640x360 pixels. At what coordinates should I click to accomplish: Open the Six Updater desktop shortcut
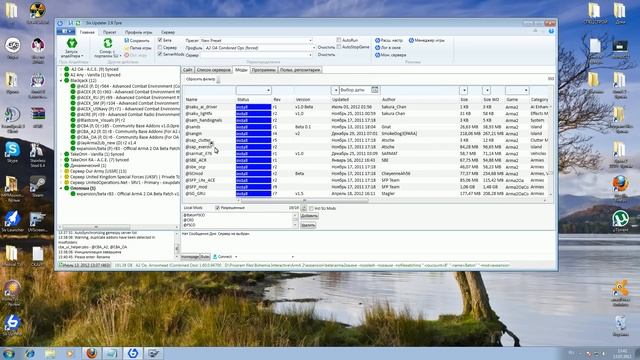12,324
